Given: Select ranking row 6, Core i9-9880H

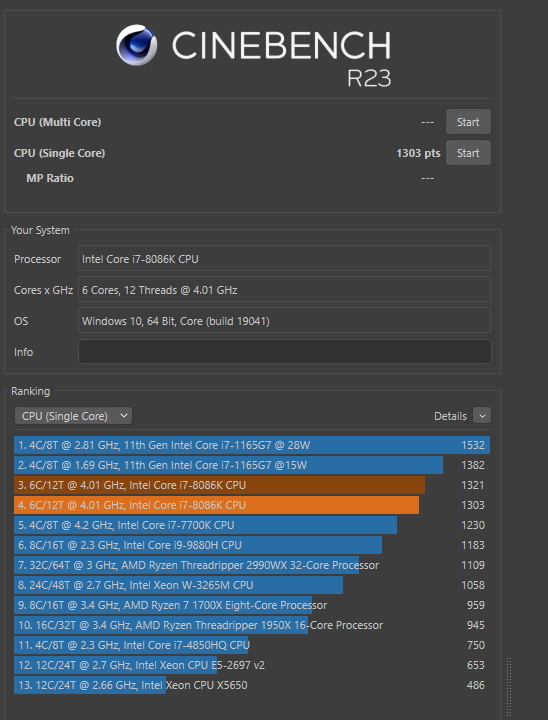Looking at the screenshot, I should [252, 545].
